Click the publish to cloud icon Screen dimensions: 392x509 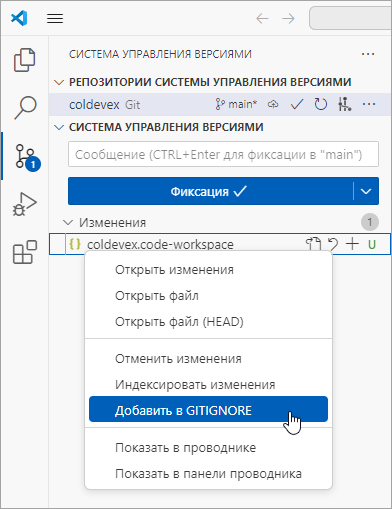(273, 105)
